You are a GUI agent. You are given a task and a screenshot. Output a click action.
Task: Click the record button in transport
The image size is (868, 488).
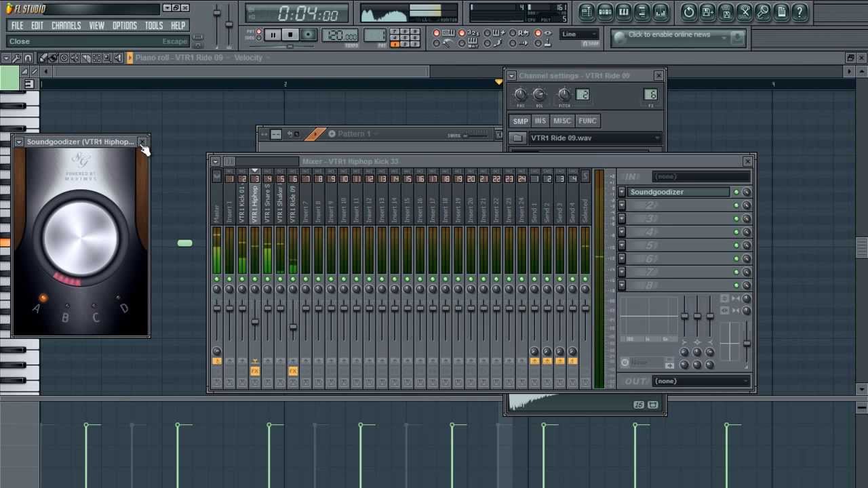pos(309,35)
